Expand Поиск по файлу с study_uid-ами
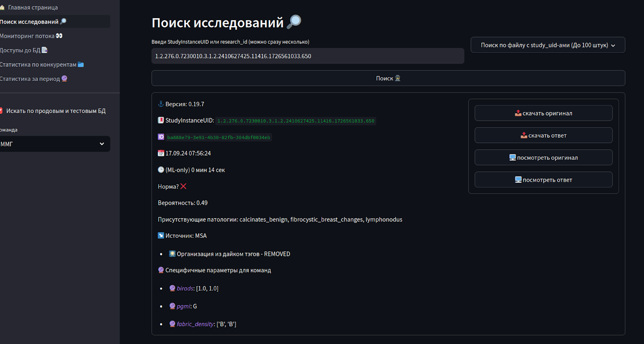Screen dimensions: 644x344 tap(547, 45)
